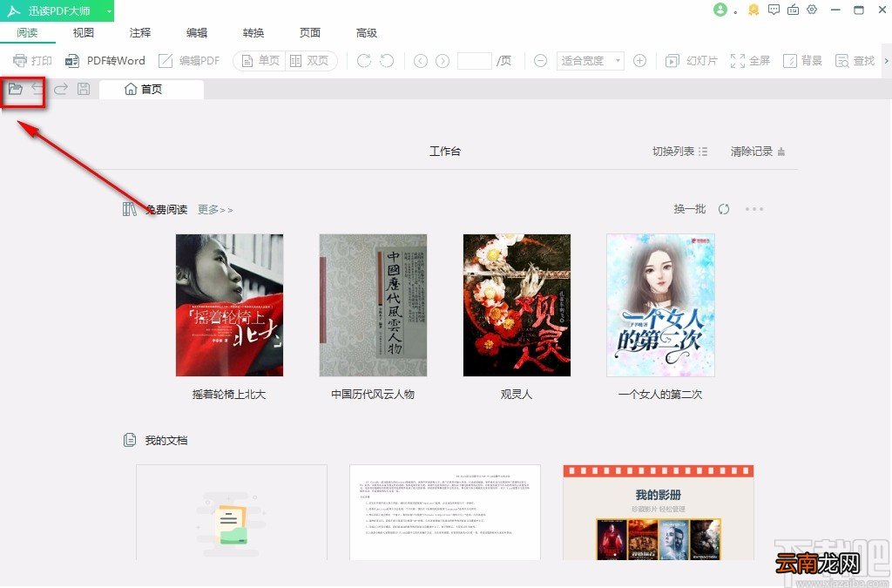The image size is (892, 588).
Task: Open the 我的影册 document thumbnail
Action: pyautogui.click(x=659, y=512)
